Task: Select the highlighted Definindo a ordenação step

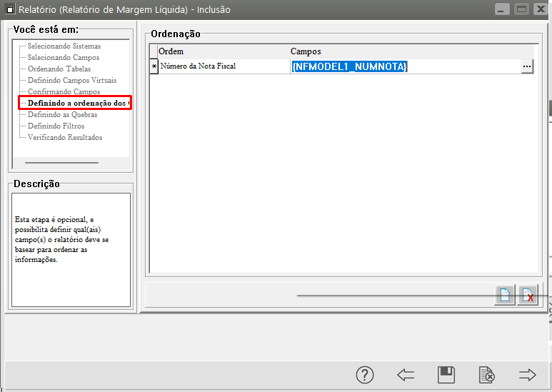Action: [x=76, y=104]
